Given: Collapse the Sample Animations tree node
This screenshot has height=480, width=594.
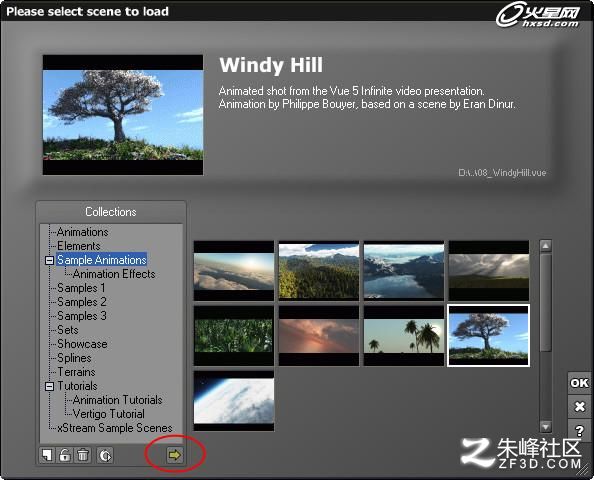Looking at the screenshot, I should (49, 261).
